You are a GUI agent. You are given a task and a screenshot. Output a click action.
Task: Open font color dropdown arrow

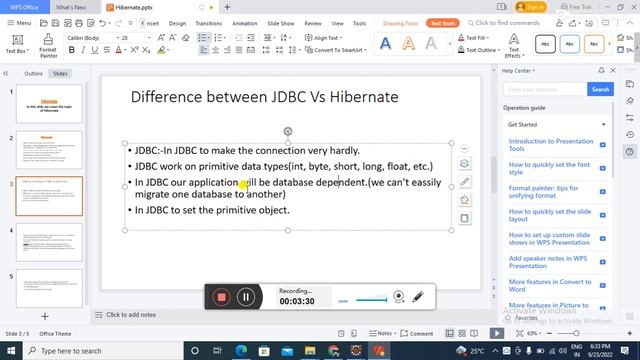coord(125,50)
